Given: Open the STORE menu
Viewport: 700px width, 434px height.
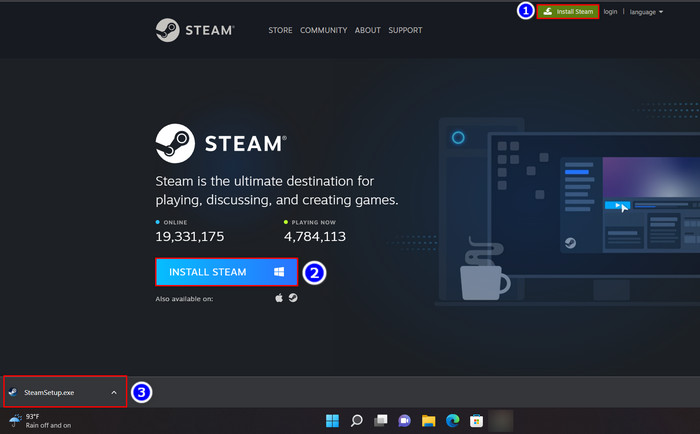Looking at the screenshot, I should tap(280, 30).
